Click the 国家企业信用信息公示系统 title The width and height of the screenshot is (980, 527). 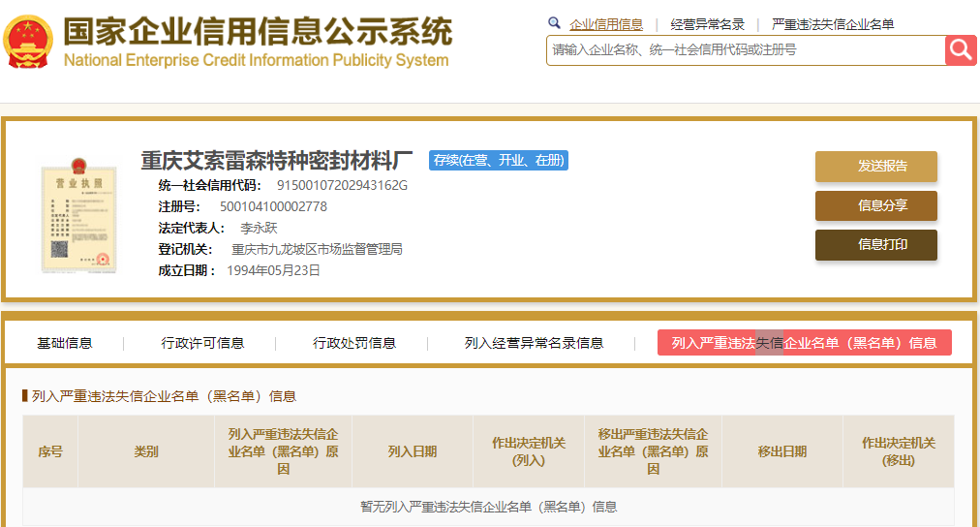coord(258,31)
